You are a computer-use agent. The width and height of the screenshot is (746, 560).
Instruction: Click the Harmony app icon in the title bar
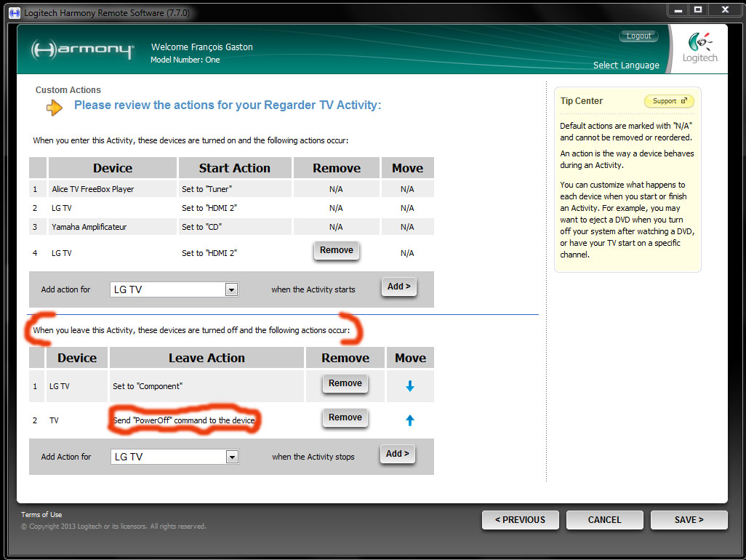[15, 13]
